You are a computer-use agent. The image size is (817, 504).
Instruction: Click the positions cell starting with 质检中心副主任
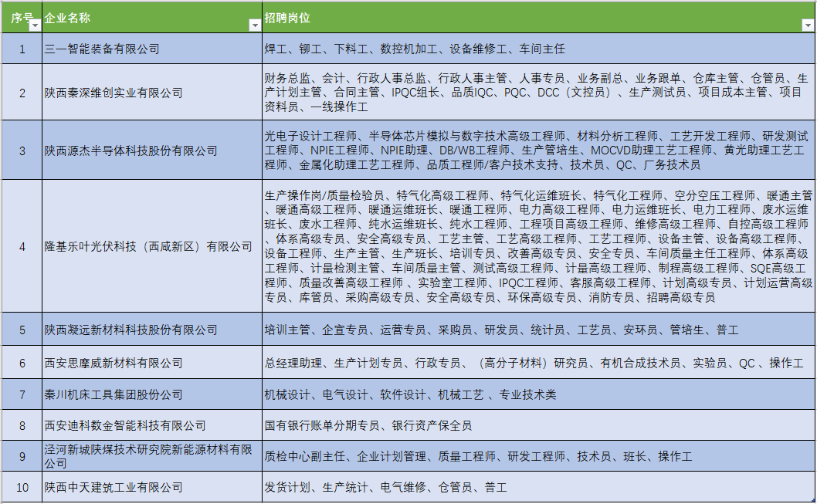tap(539, 456)
